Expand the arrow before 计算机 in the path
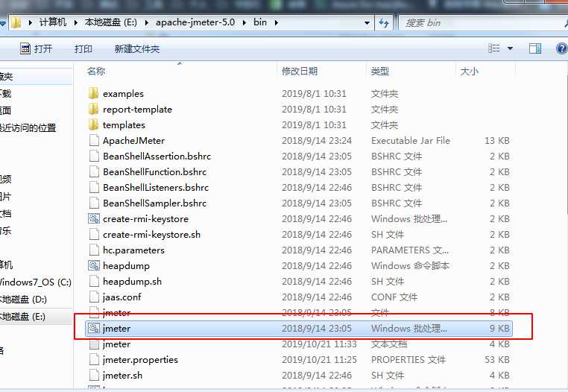The width and height of the screenshot is (568, 392). [31, 23]
